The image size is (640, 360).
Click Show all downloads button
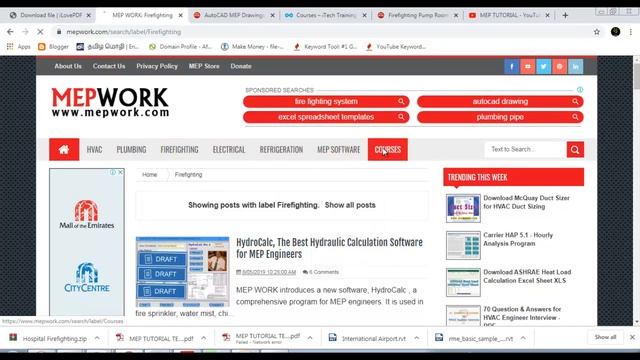click(605, 337)
